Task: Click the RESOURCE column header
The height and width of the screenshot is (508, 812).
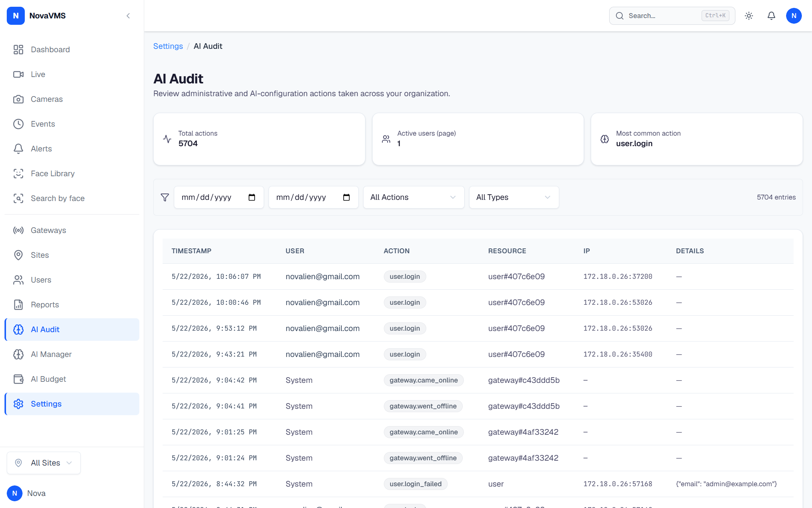Action: coord(507,251)
